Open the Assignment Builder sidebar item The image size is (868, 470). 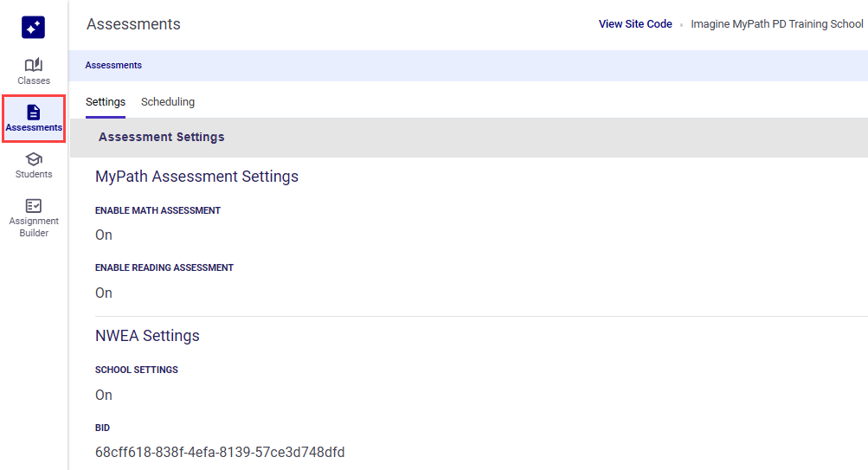point(33,218)
